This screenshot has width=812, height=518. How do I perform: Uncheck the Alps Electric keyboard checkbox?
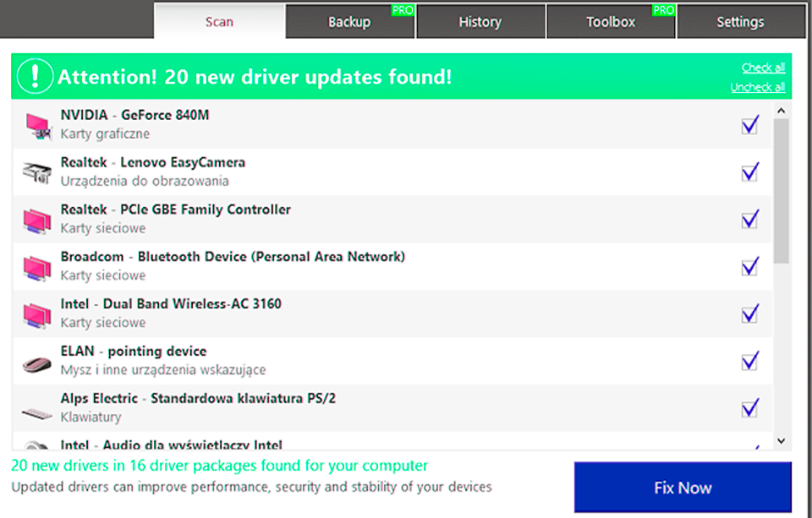(750, 408)
